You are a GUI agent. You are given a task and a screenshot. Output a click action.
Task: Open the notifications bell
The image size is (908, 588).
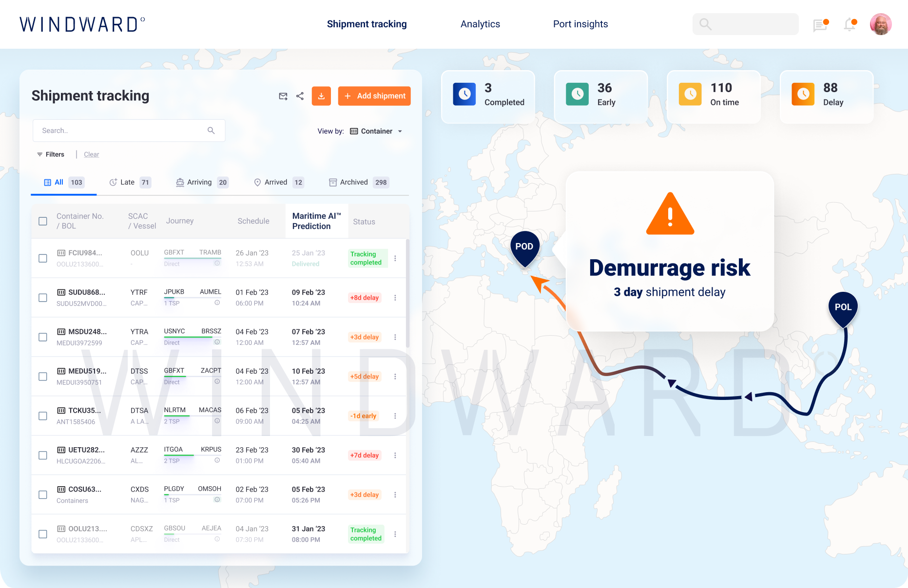pos(850,24)
